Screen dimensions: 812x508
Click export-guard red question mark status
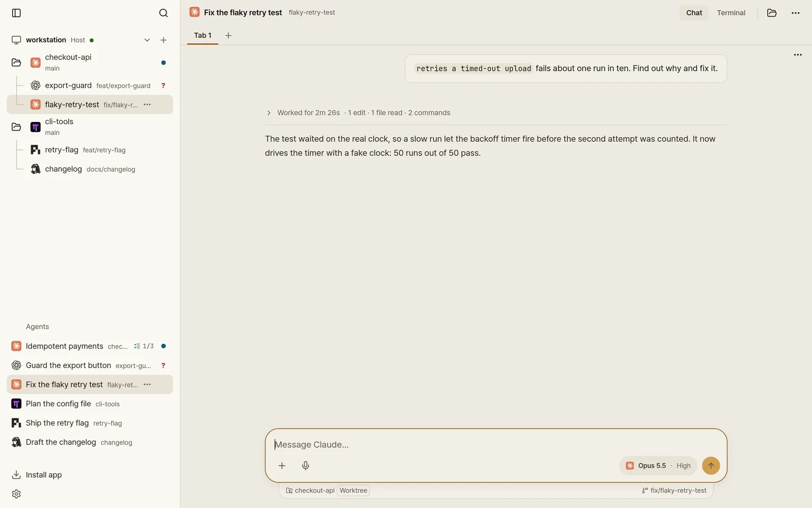point(163,85)
